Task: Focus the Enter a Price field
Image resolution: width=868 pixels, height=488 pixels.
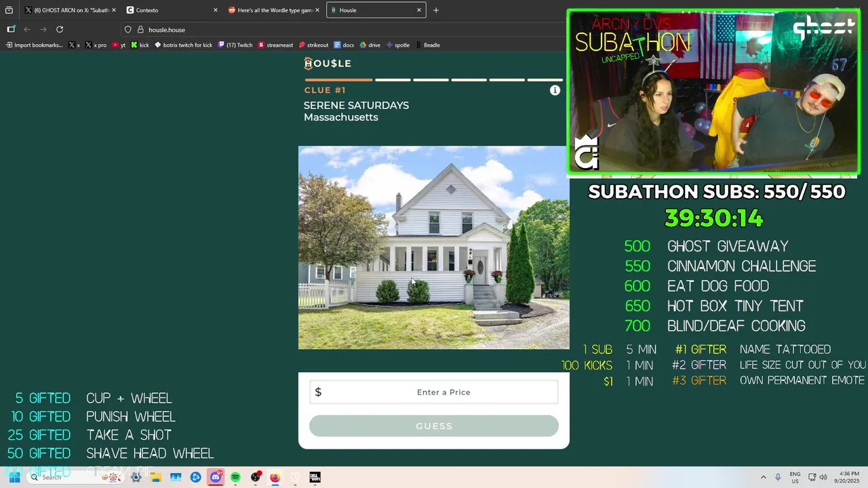Action: coord(434,392)
